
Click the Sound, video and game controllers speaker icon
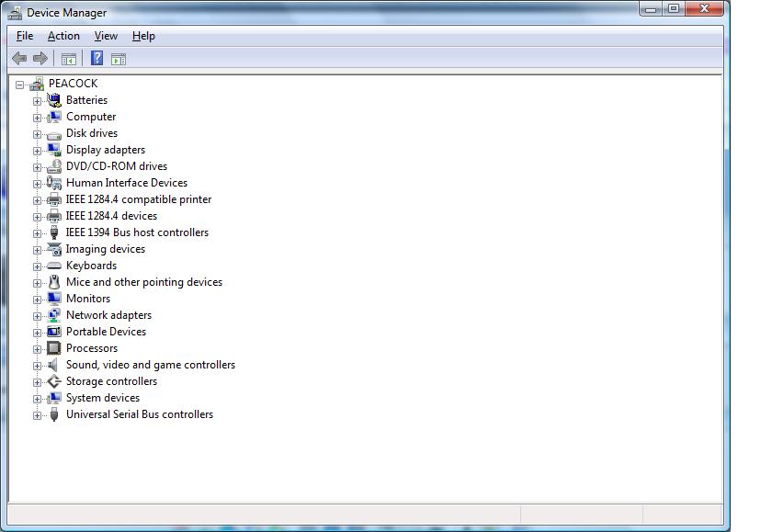pos(54,365)
